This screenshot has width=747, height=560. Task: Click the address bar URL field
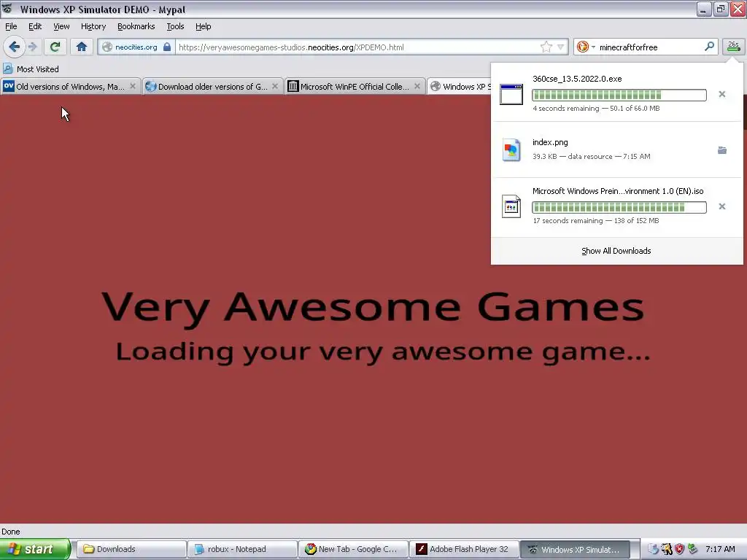[357, 47]
